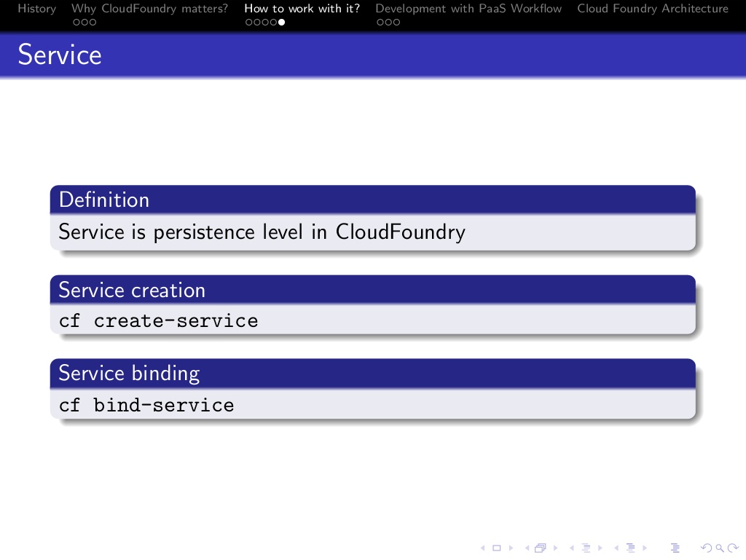Click the cf create-service command text
This screenshot has height=560, width=746.
158,321
